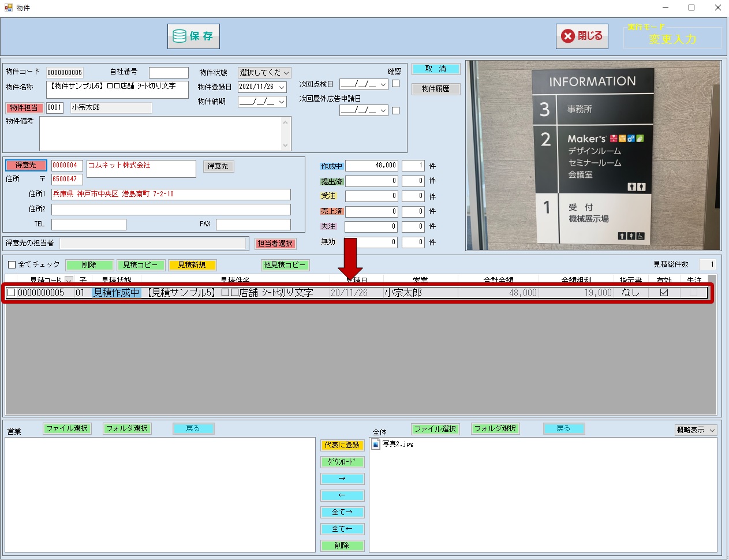
Task: Click the FAX input field
Action: 253,225
